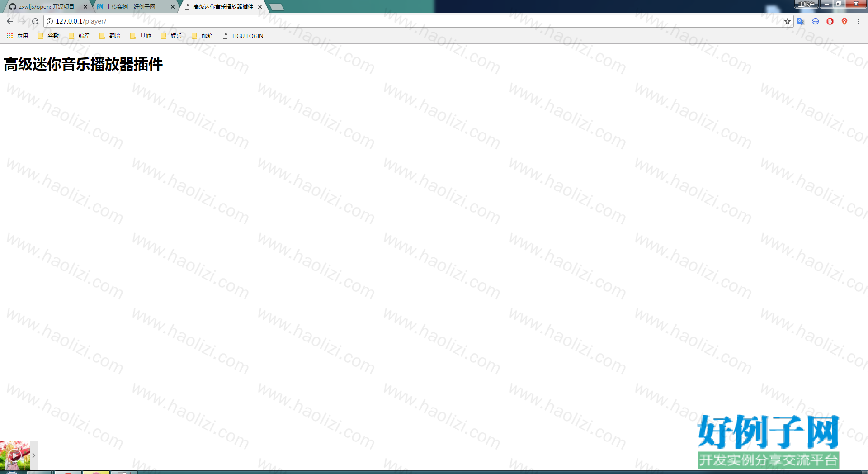Close the zxwljs/open GitHub tab
This screenshot has width=868, height=474.
pos(85,7)
